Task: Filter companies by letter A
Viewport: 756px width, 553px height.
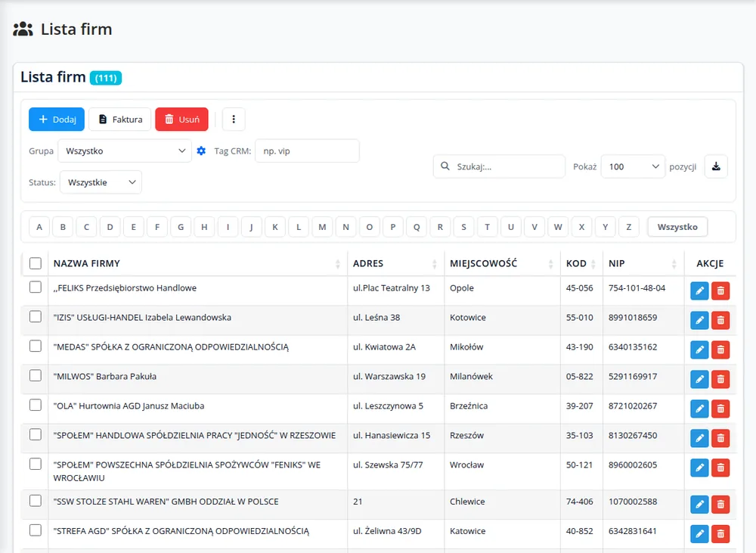Action: [x=39, y=227]
